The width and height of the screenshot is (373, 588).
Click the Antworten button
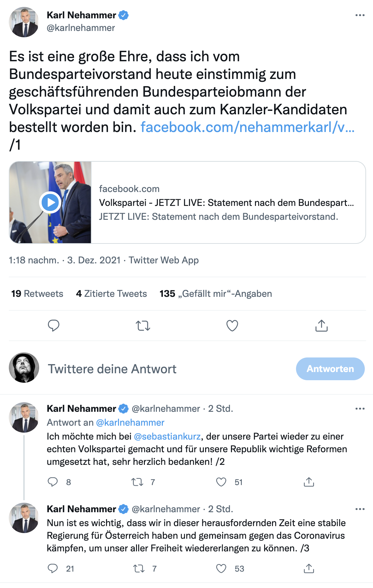tap(330, 369)
